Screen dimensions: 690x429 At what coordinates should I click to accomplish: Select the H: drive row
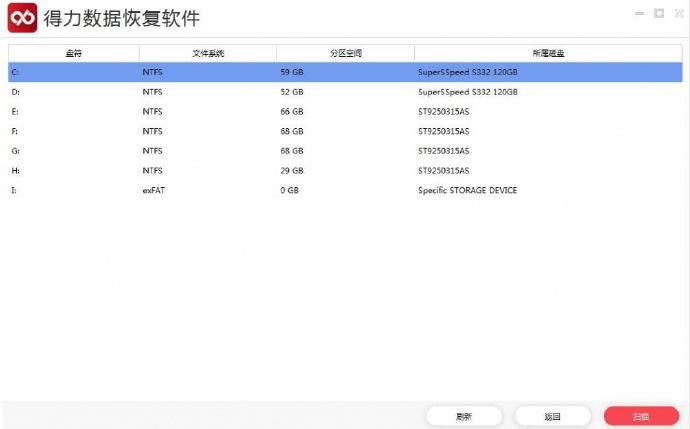click(x=345, y=171)
